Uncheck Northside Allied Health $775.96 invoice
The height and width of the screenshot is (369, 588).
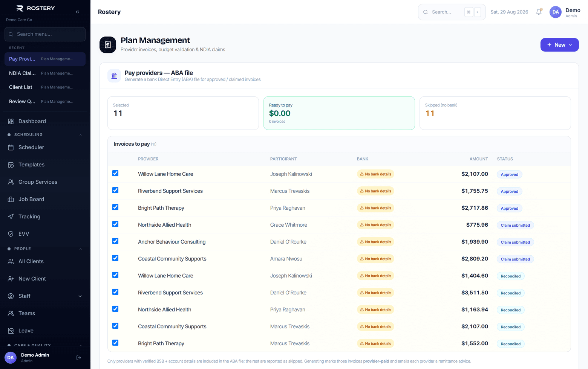tap(115, 224)
